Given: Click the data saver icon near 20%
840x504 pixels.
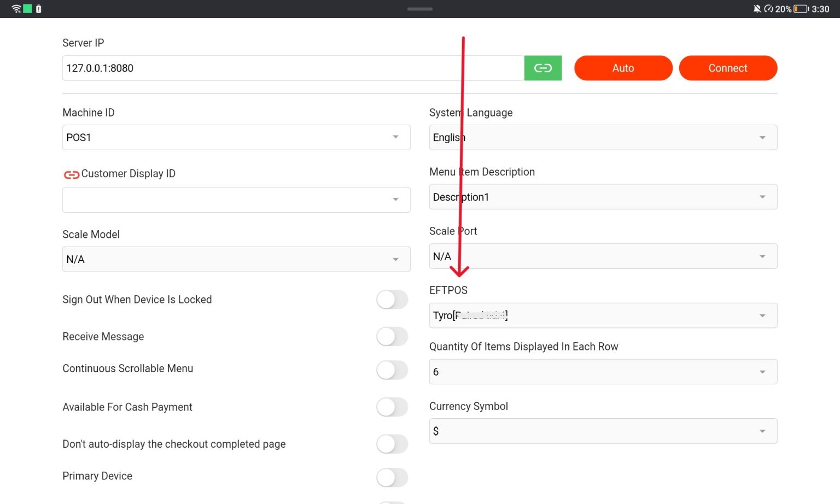Looking at the screenshot, I should 769,9.
